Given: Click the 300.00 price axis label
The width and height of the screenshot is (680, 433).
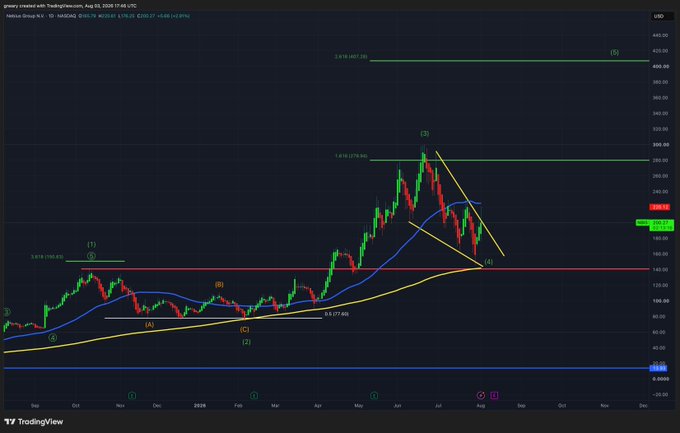Looking at the screenshot, I should 660,144.
